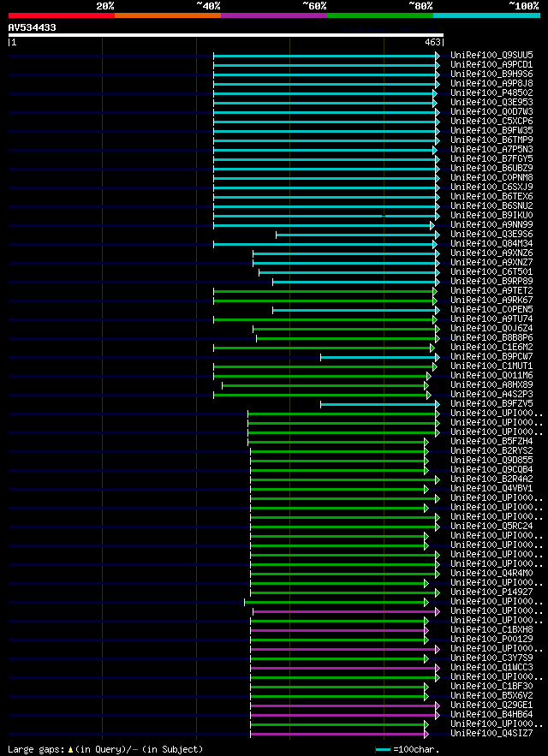548x756 pixels.
Task: Click the UniRef100_A9XNZ7 label
Action: point(491,262)
